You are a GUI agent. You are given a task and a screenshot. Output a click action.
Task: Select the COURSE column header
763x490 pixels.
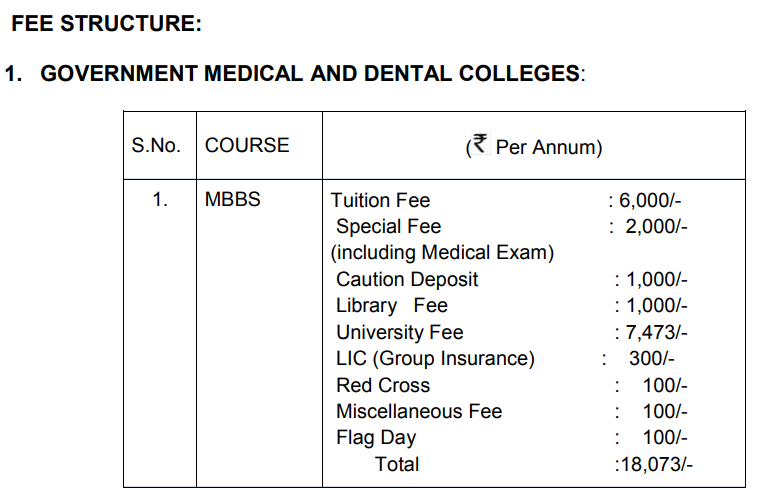click(247, 146)
